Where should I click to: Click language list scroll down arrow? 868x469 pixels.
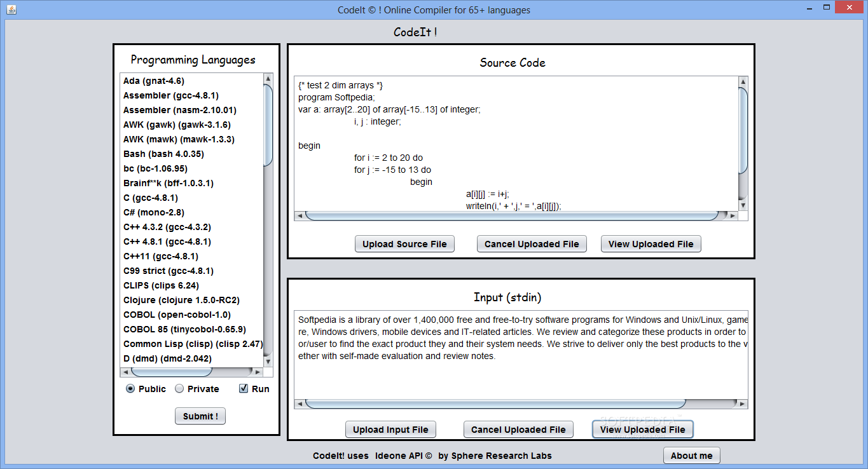[268, 362]
